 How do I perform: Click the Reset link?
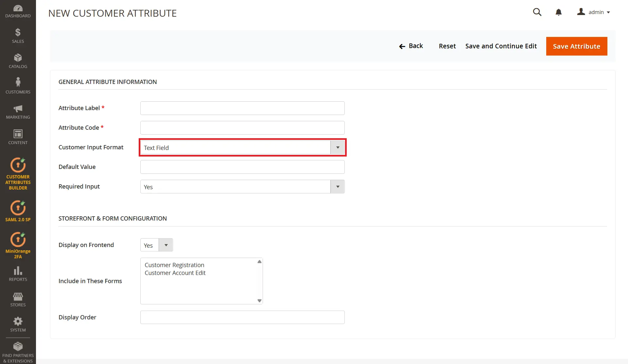tap(447, 46)
